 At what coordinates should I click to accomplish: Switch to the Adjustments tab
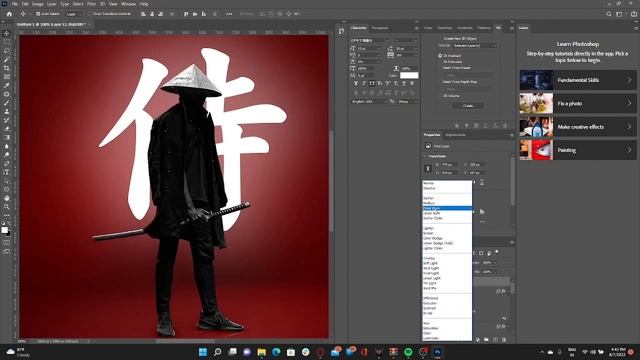click(x=456, y=135)
